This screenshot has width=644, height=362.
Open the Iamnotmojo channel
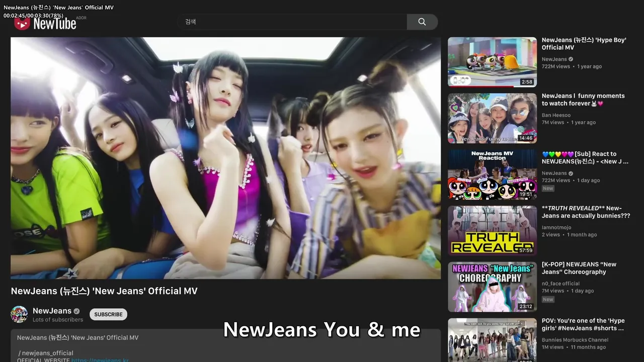pos(556,227)
